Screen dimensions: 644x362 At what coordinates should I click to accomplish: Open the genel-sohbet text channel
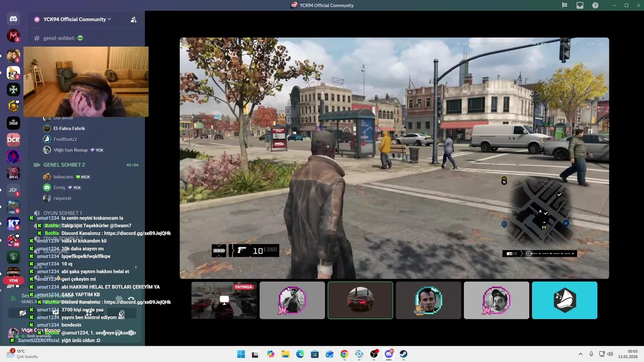59,38
